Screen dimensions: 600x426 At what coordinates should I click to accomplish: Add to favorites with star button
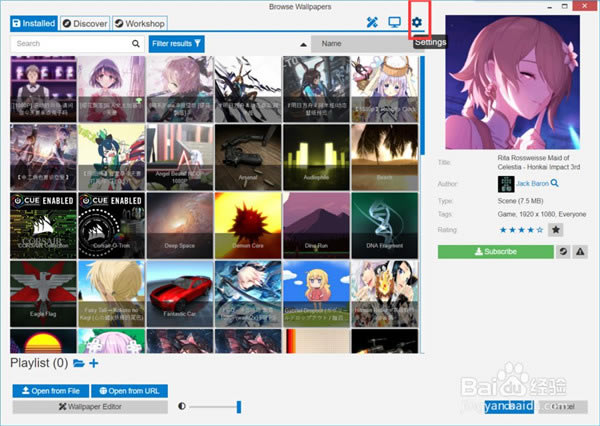556,230
